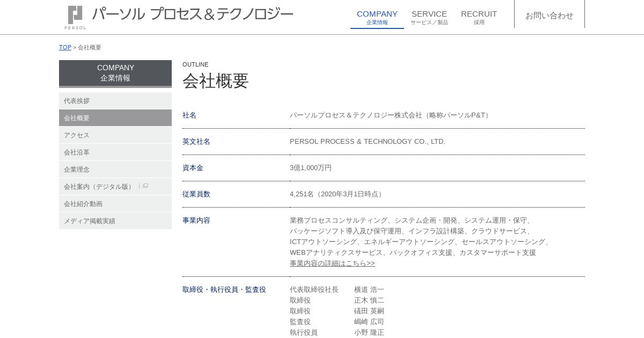Follow the 事業内容の詳細はこちら>> link
Viewport: 644px width, 338px height.
[x=332, y=263]
